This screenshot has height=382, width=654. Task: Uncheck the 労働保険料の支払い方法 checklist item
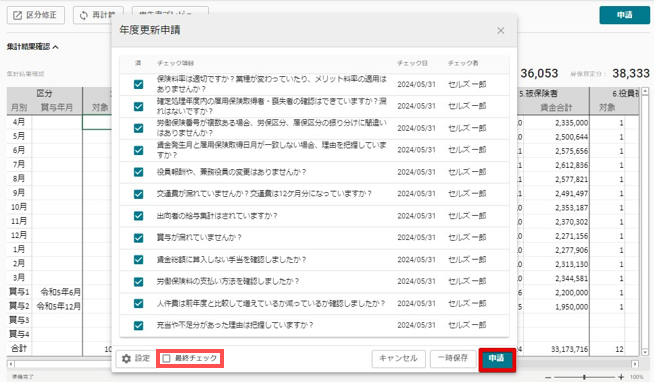pos(138,282)
